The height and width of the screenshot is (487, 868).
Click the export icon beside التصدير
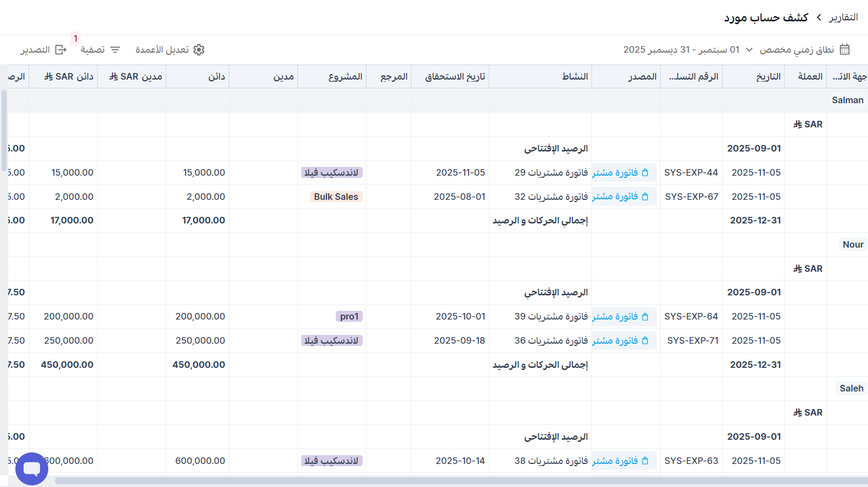pyautogui.click(x=61, y=49)
